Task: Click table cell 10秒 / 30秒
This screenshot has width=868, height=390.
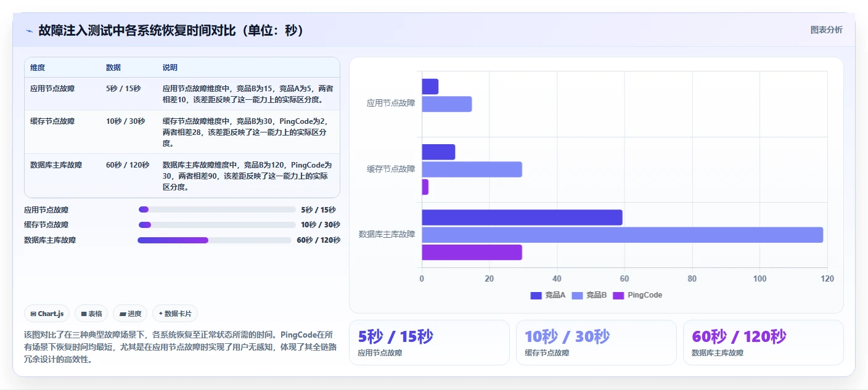Action: point(125,121)
